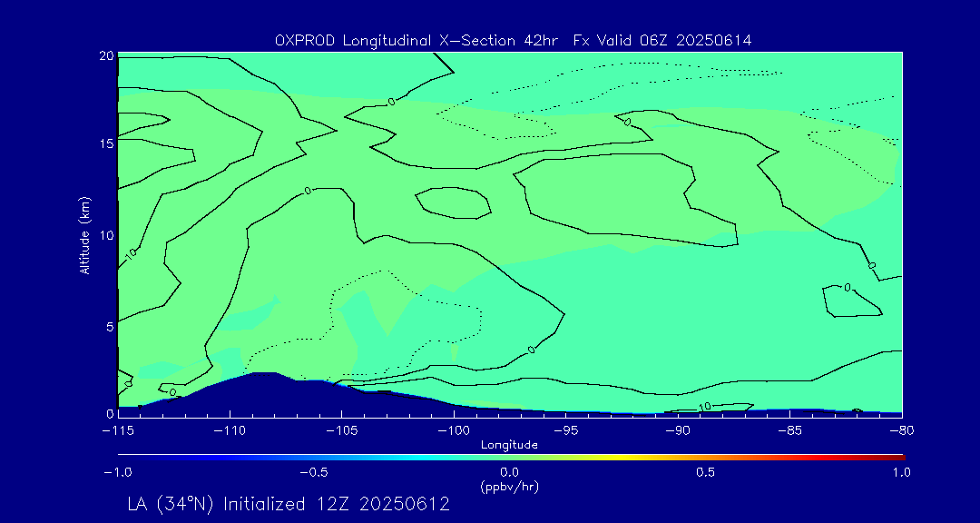Click the green middle of the colorbar
This screenshot has height=523, width=980.
point(511,458)
